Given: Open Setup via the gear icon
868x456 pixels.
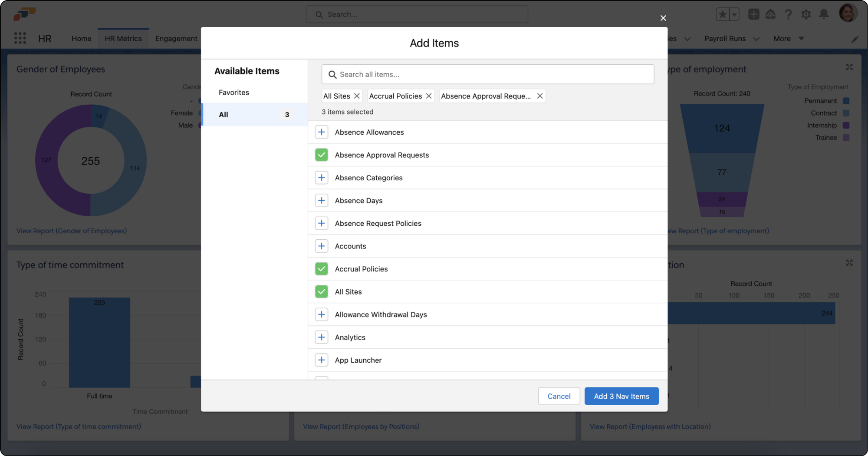Looking at the screenshot, I should 806,14.
